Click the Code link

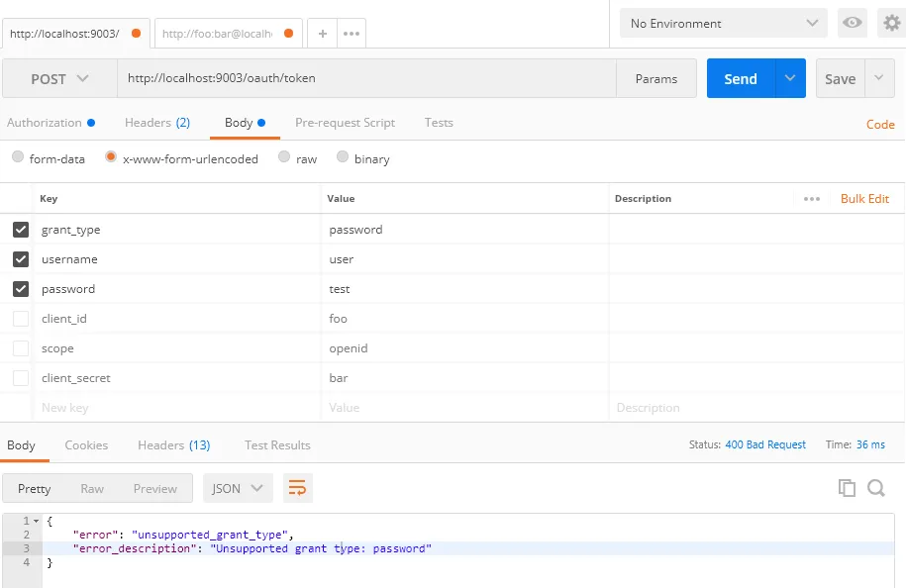click(880, 124)
